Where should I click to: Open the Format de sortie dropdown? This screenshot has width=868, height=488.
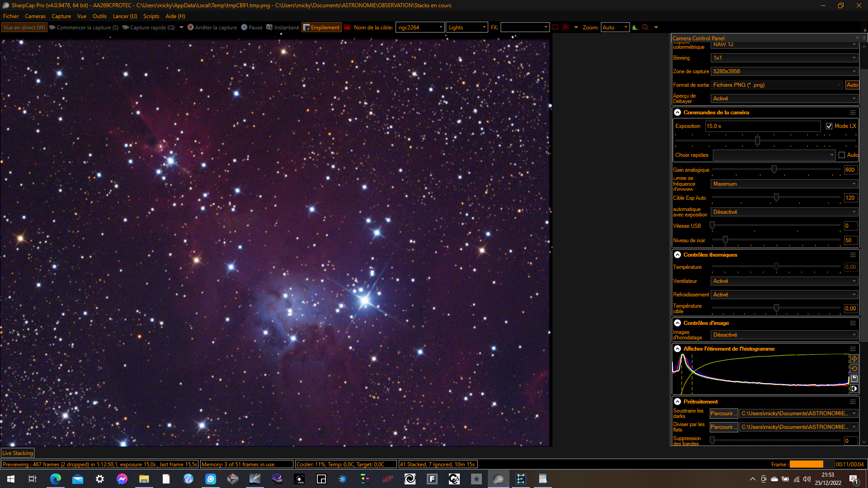click(777, 85)
